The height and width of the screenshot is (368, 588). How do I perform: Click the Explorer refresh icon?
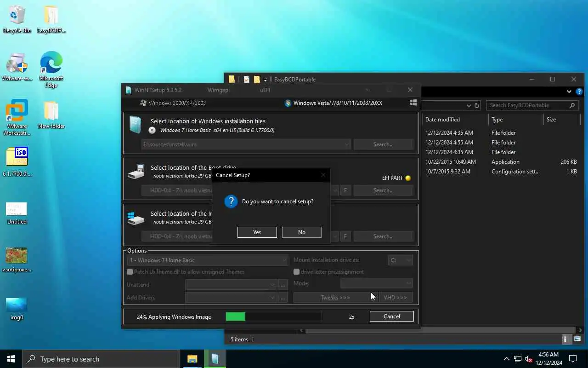pos(477,105)
